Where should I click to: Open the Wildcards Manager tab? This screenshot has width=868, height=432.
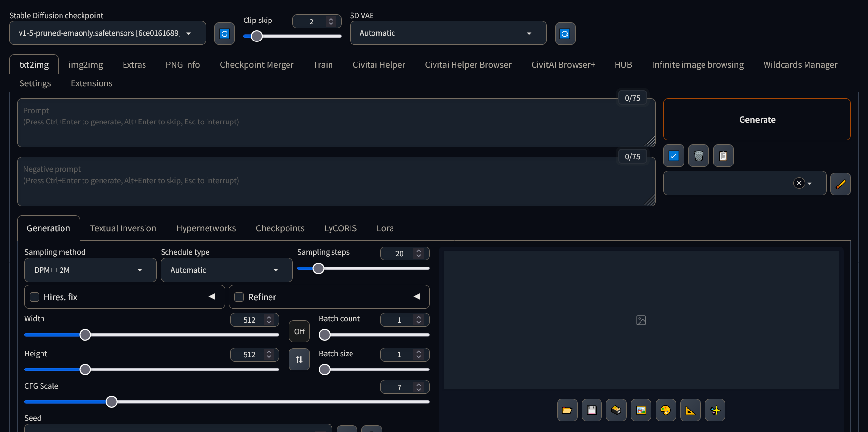point(801,65)
